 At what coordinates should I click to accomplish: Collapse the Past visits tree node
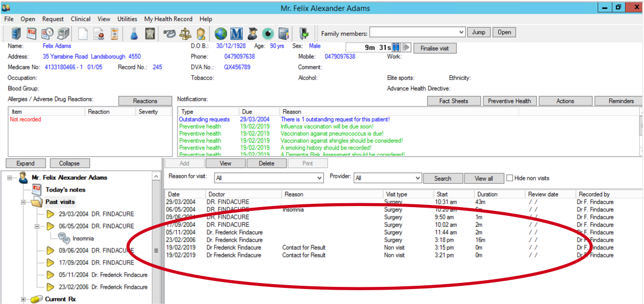click(23, 202)
